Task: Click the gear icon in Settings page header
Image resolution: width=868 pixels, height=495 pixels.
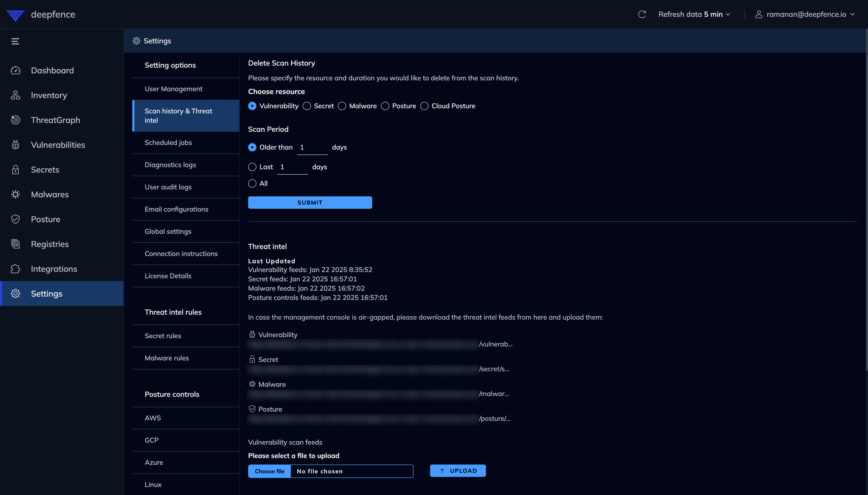Action: pyautogui.click(x=136, y=41)
